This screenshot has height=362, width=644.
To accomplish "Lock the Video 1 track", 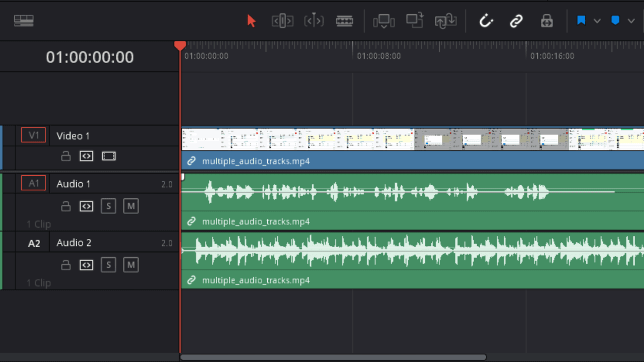I will coord(66,156).
